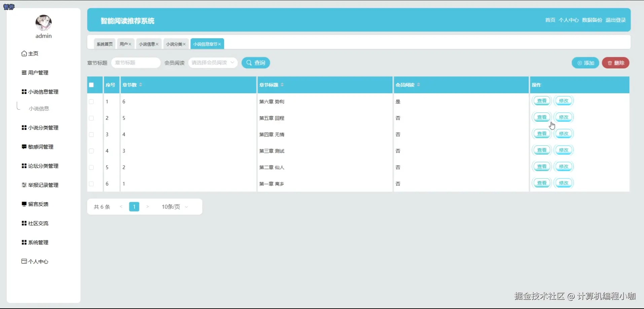Close the 小说信息章节 tab
Image resolution: width=644 pixels, height=309 pixels.
[219, 44]
